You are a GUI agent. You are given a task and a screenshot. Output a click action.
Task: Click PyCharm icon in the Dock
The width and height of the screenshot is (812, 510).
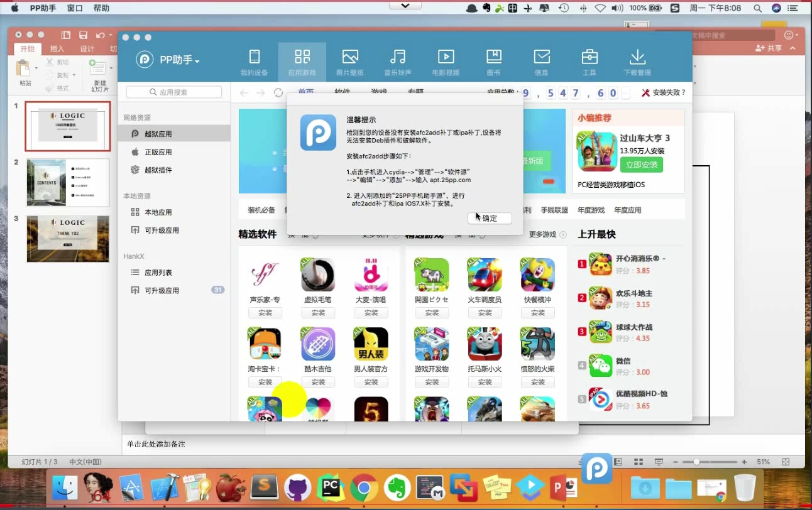[331, 488]
